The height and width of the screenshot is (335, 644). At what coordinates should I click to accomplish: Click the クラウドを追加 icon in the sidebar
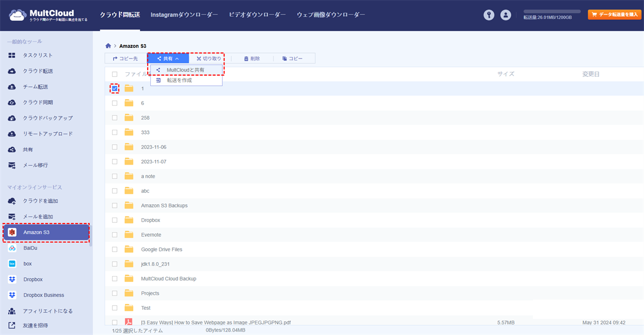pyautogui.click(x=12, y=201)
